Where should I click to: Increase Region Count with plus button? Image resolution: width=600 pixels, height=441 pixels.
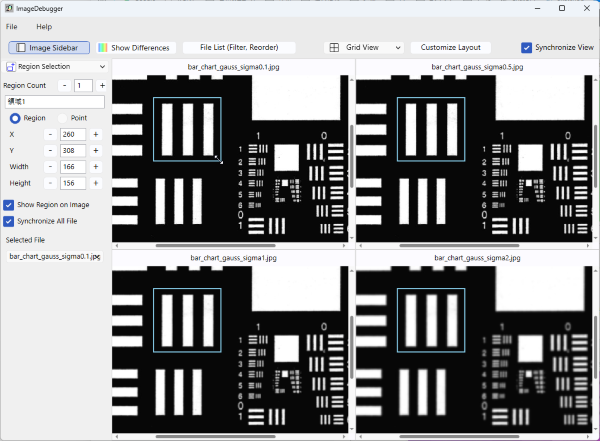102,86
